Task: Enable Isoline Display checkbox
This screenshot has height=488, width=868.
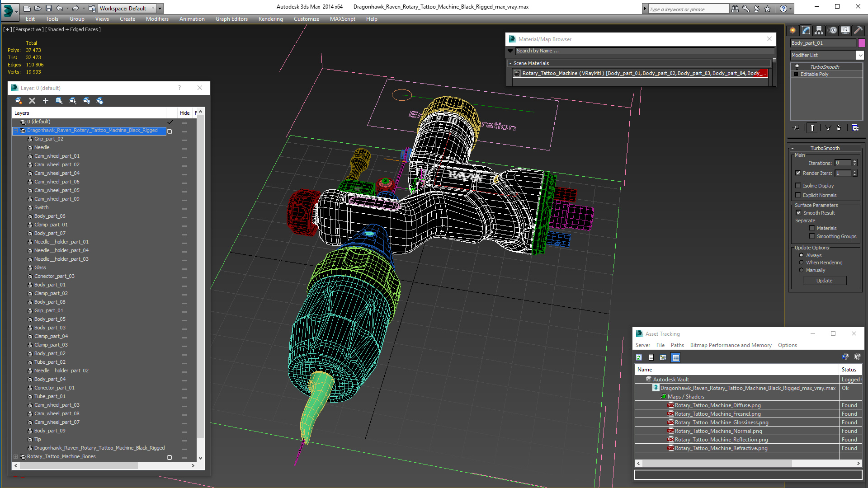Action: point(798,186)
